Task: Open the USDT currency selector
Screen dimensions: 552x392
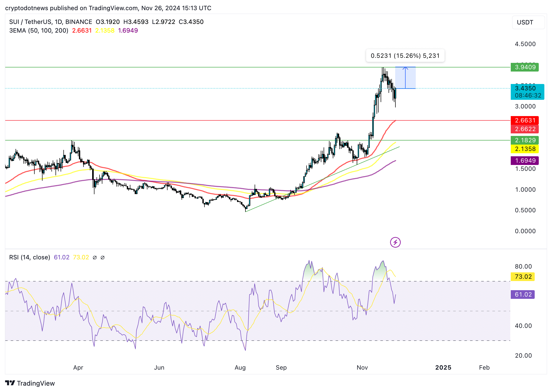Action: 528,22
